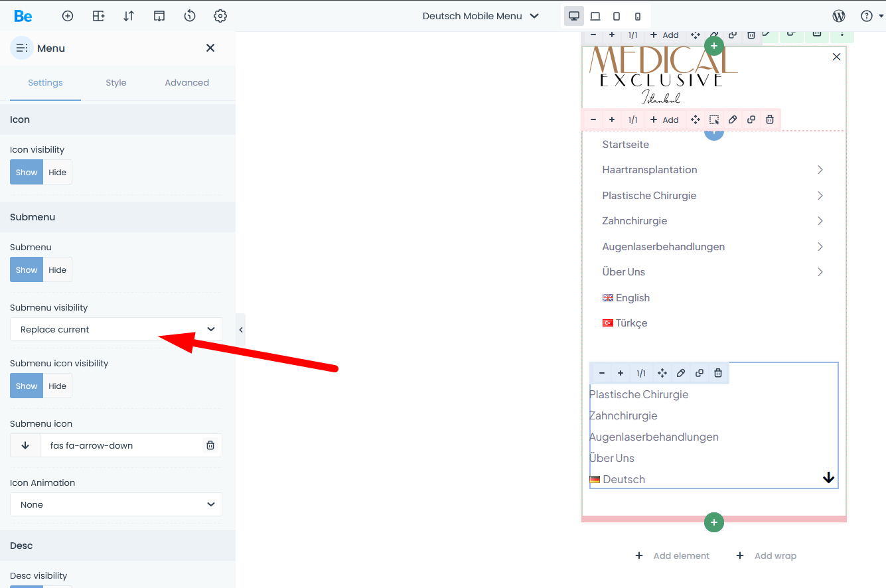The height and width of the screenshot is (588, 886).
Task: Click the BeBuilder logo icon
Action: tap(23, 16)
